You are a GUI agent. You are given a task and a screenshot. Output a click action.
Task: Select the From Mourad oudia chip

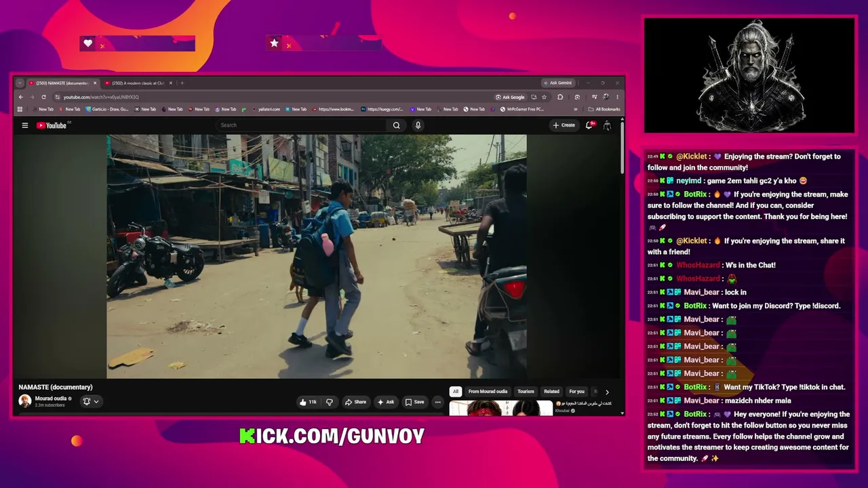488,392
